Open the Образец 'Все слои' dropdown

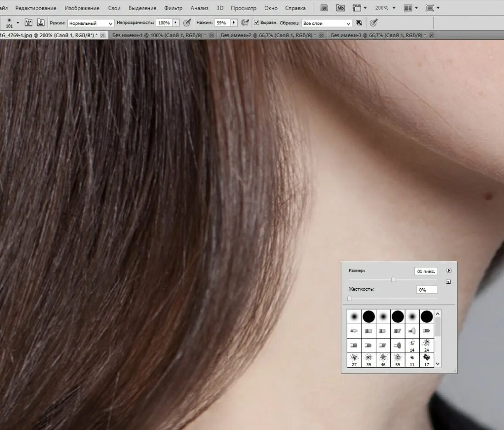pos(327,23)
